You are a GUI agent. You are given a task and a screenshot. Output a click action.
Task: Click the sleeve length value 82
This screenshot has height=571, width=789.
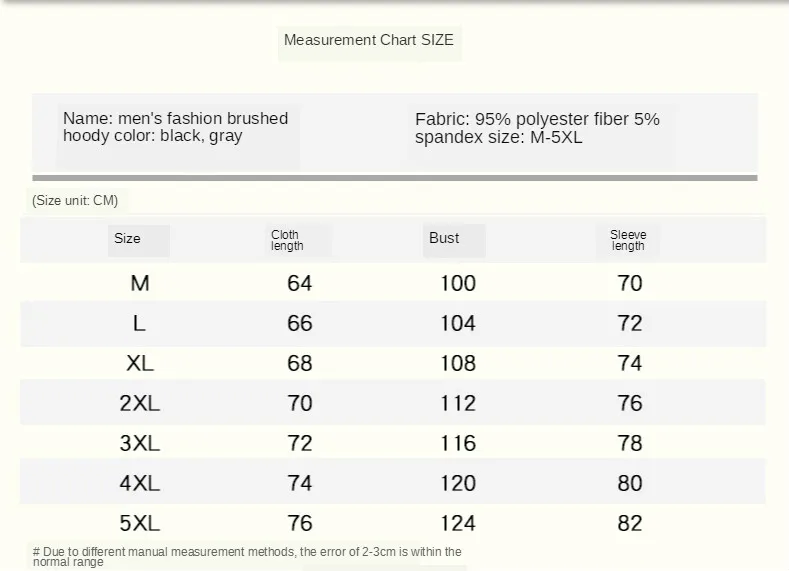pyautogui.click(x=630, y=523)
